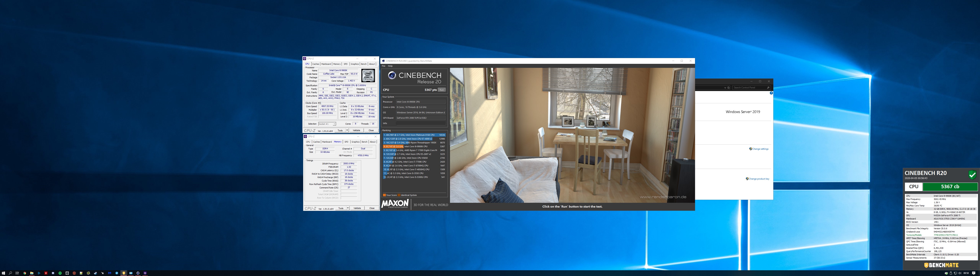Expand Tools dropdown arrow in lower CPU-Z
The height and width of the screenshot is (276, 980).
[x=348, y=208]
